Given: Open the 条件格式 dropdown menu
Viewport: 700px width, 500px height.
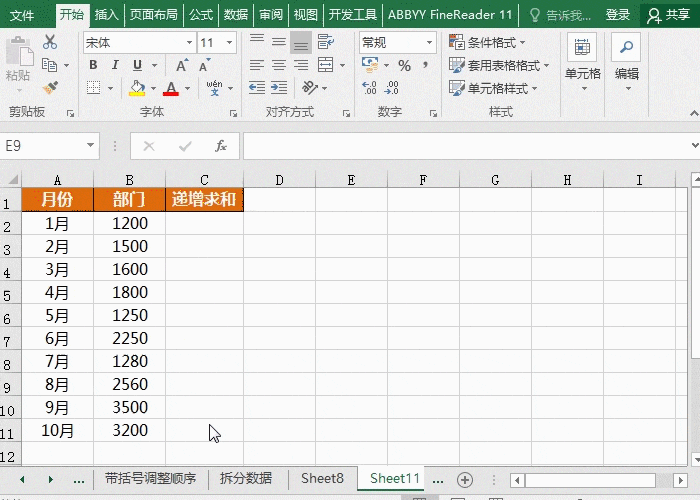Looking at the screenshot, I should click(488, 43).
